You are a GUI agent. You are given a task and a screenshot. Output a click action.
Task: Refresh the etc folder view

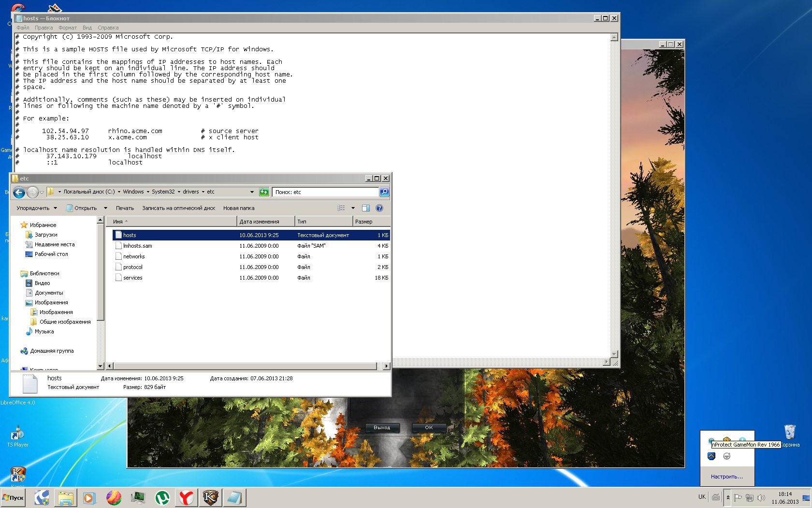point(264,192)
